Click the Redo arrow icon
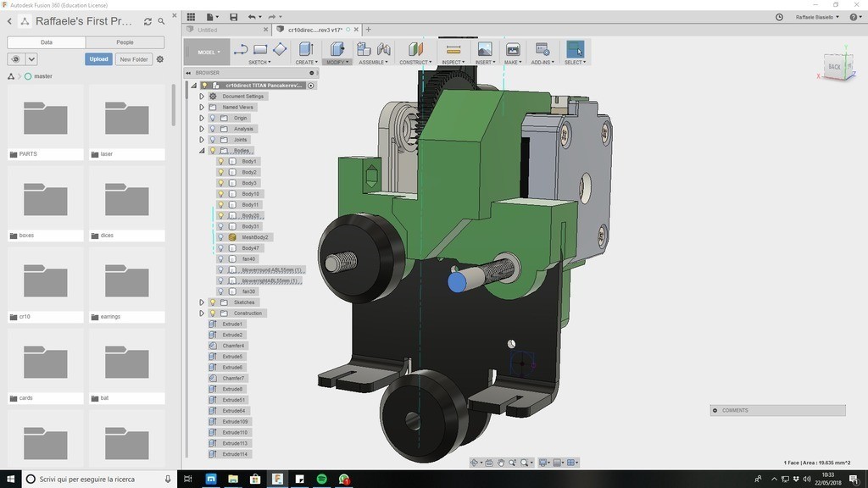Viewport: 868px width, 488px height. point(272,17)
